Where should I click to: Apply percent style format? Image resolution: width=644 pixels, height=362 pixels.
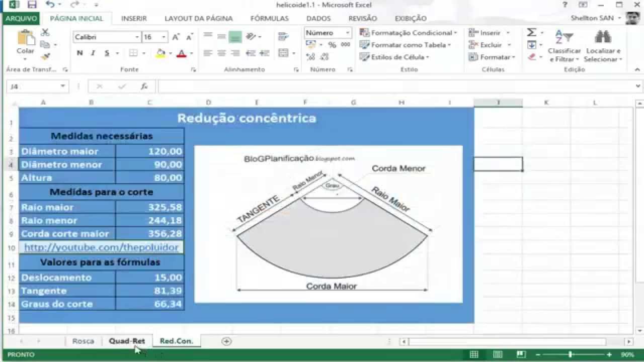[332, 45]
